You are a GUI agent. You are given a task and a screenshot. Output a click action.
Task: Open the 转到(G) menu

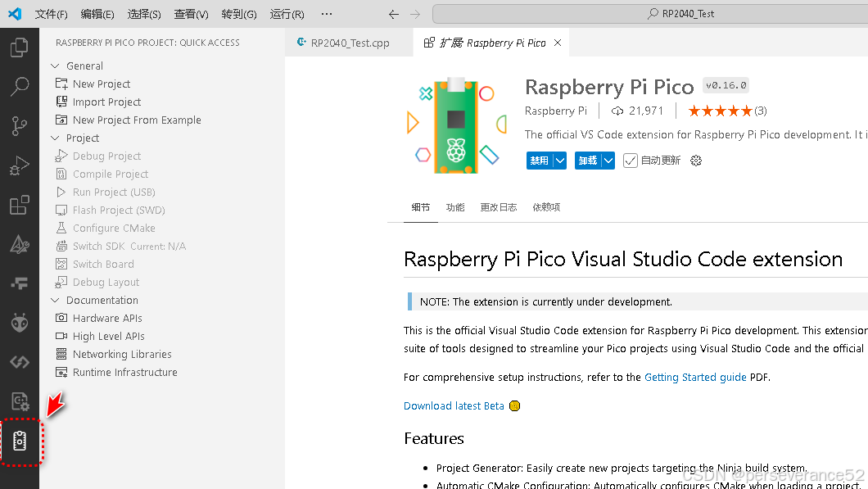click(x=239, y=14)
